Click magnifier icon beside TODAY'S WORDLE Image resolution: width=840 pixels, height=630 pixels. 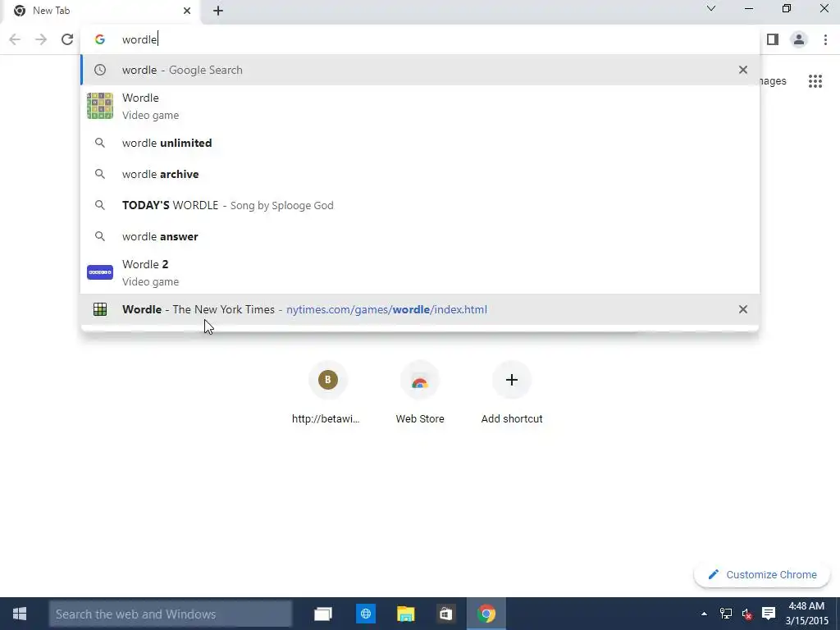click(x=100, y=205)
